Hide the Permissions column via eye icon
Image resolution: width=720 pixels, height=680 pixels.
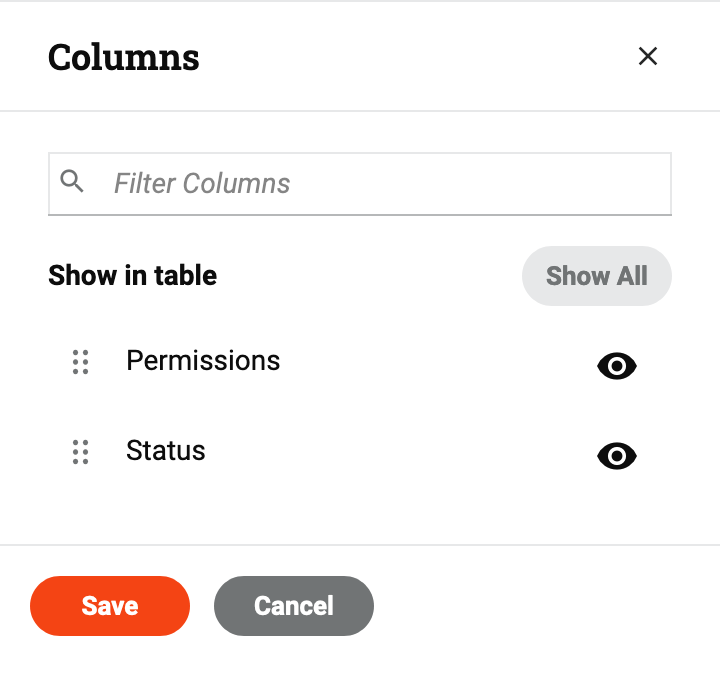point(617,367)
